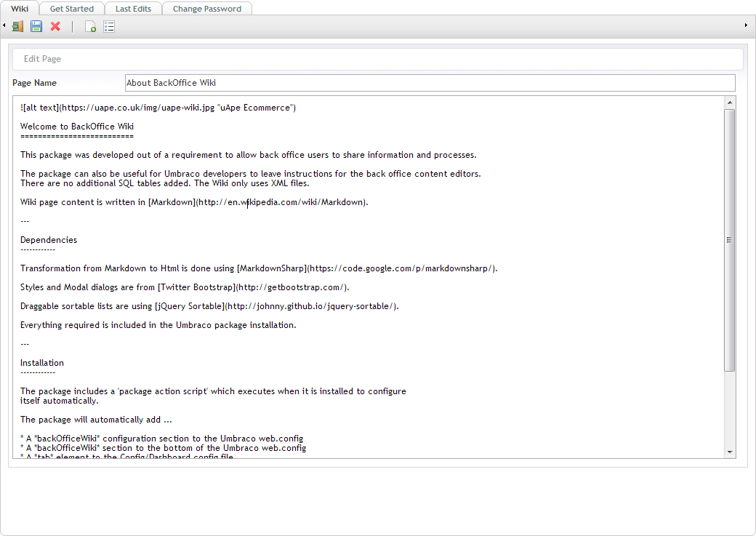Click the jQuery Sortable line

210,306
